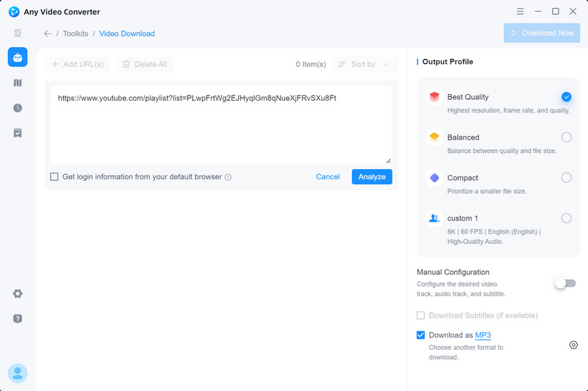Select the Best Quality radio button
The width and height of the screenshot is (588, 391).
(x=566, y=97)
